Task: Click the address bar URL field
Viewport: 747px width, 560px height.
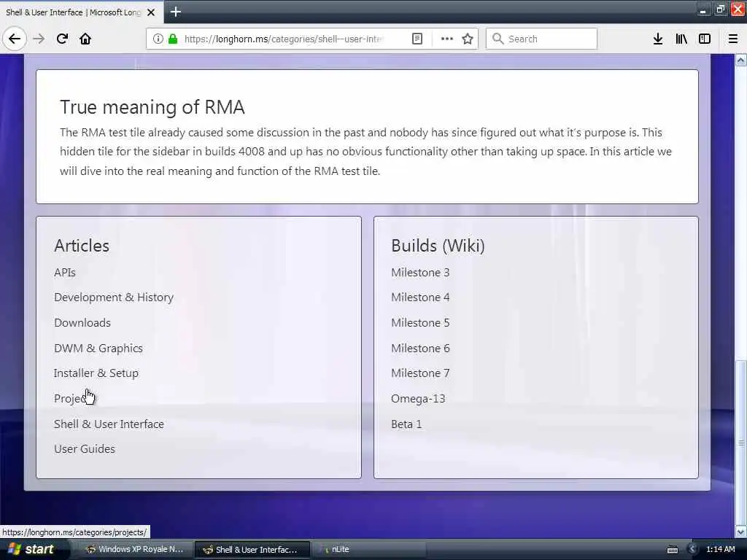Action: point(283,39)
